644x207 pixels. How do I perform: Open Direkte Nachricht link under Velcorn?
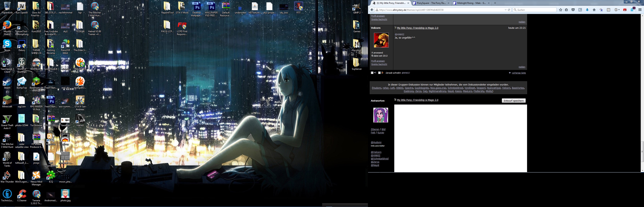[379, 64]
